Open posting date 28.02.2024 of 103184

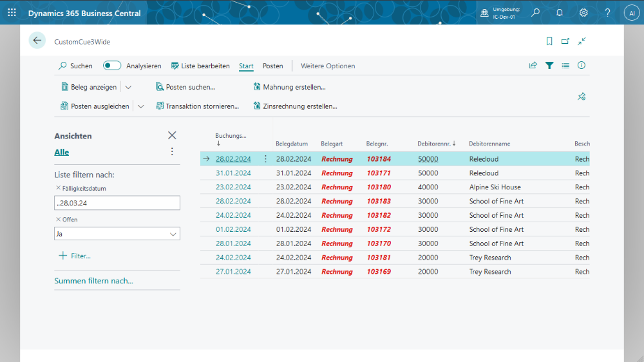233,159
